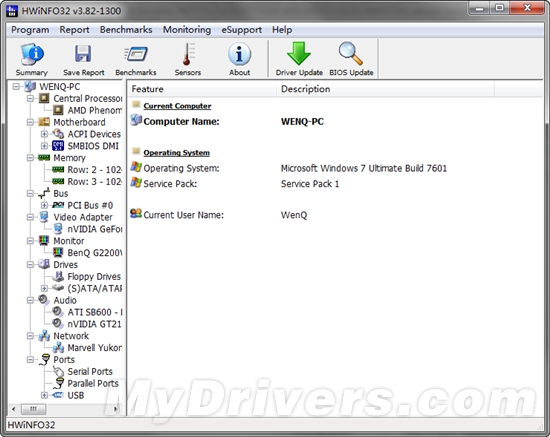Expand the (S)ATA/ATAPI drives branch
Viewport: 550px width, 437px height.
pos(44,288)
